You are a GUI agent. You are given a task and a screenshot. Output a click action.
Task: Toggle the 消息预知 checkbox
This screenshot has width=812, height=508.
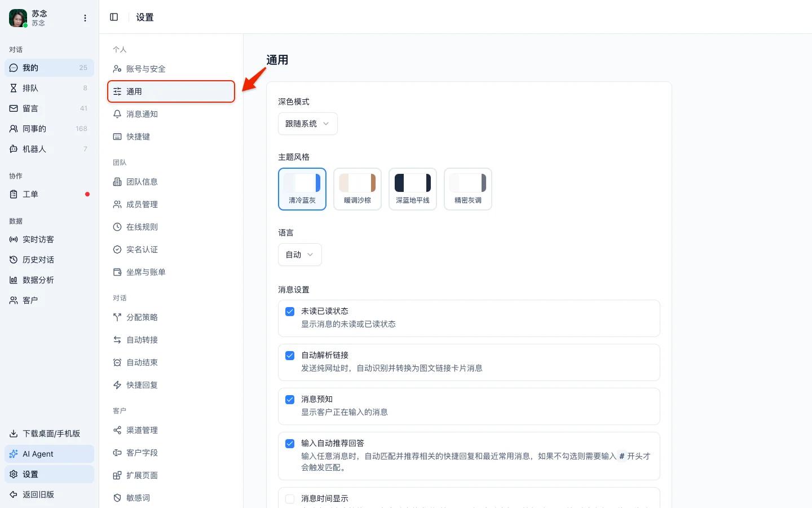click(x=290, y=400)
